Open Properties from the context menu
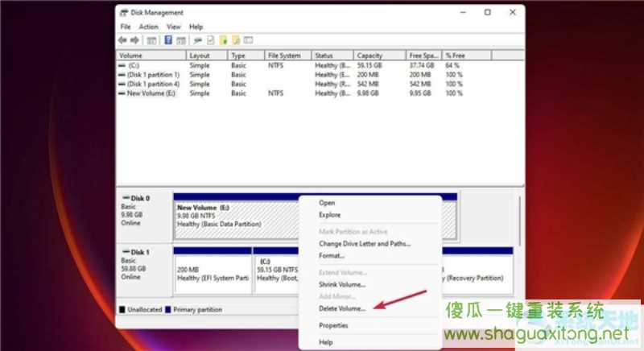 pyautogui.click(x=333, y=325)
